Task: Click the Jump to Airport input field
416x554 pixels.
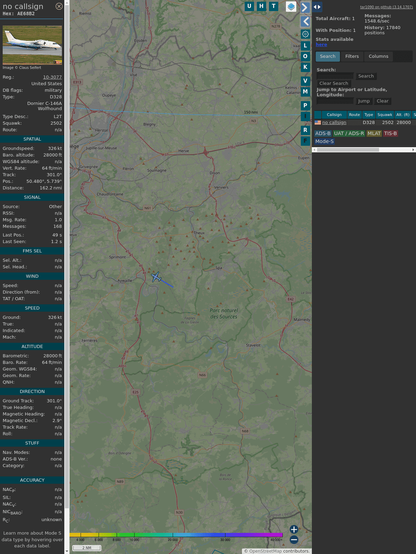Action: [335, 101]
